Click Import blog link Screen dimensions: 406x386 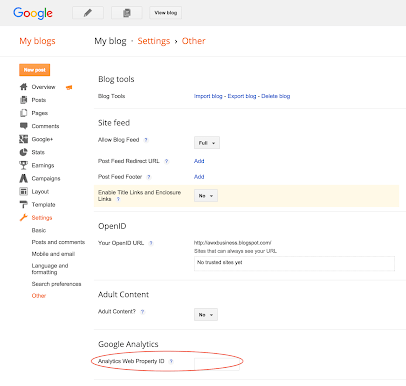click(208, 96)
